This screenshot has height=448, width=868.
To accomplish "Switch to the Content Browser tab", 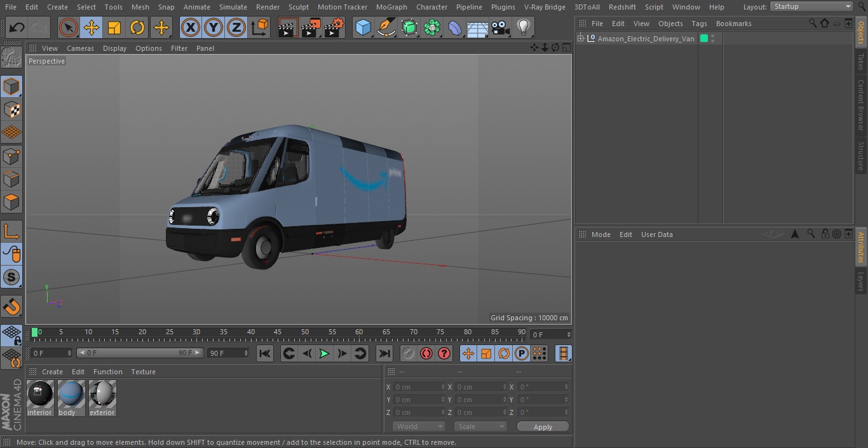I will coord(861,105).
